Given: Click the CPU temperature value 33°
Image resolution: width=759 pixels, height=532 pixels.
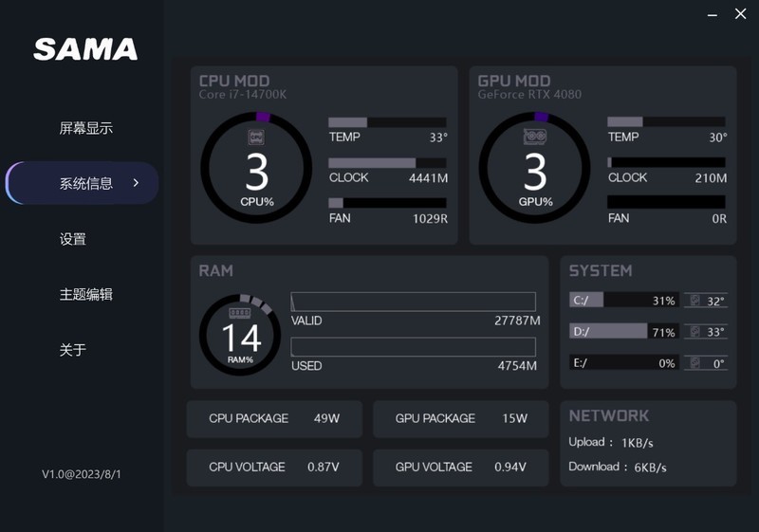Looking at the screenshot, I should (438, 138).
